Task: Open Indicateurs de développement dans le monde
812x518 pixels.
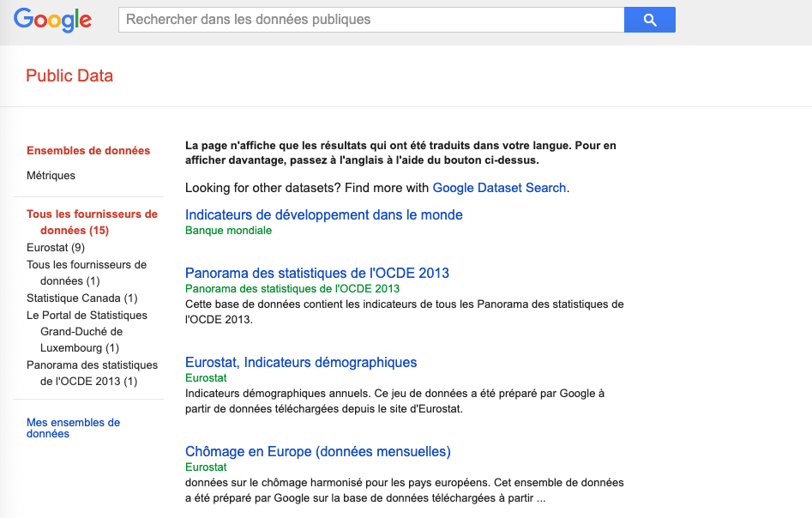Action: tap(323, 215)
